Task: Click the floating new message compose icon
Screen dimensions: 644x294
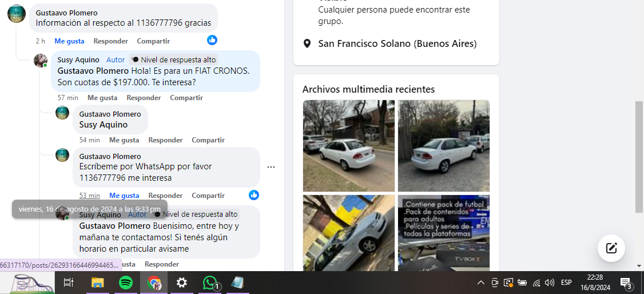Action: click(611, 248)
